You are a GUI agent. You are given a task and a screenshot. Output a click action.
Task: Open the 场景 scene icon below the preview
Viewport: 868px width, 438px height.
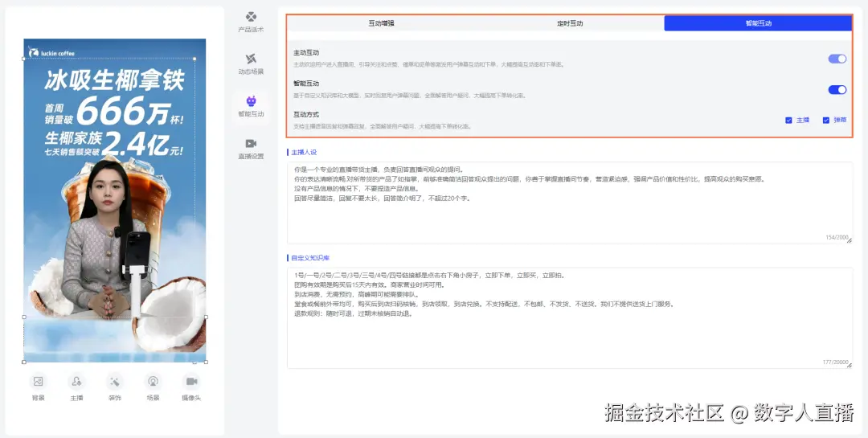pos(153,382)
